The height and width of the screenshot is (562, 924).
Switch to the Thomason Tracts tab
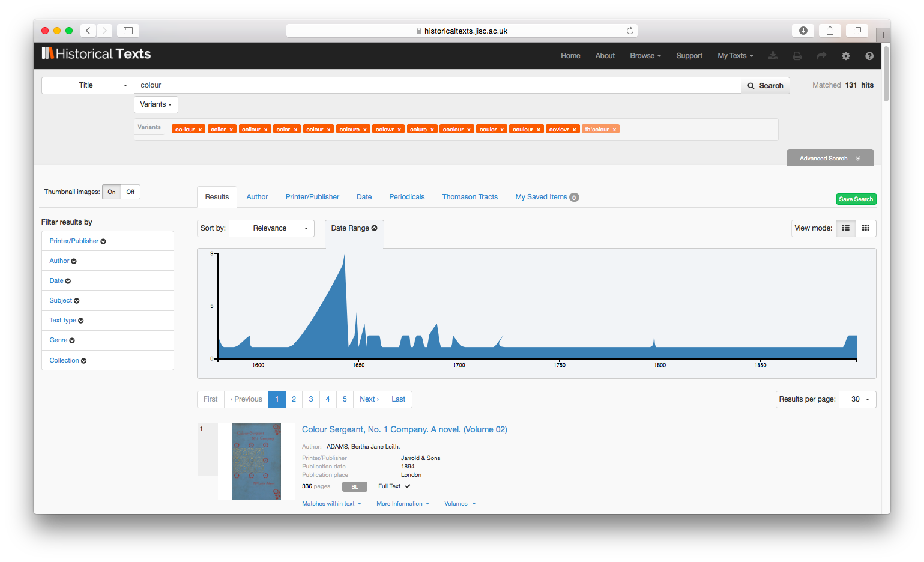click(470, 197)
